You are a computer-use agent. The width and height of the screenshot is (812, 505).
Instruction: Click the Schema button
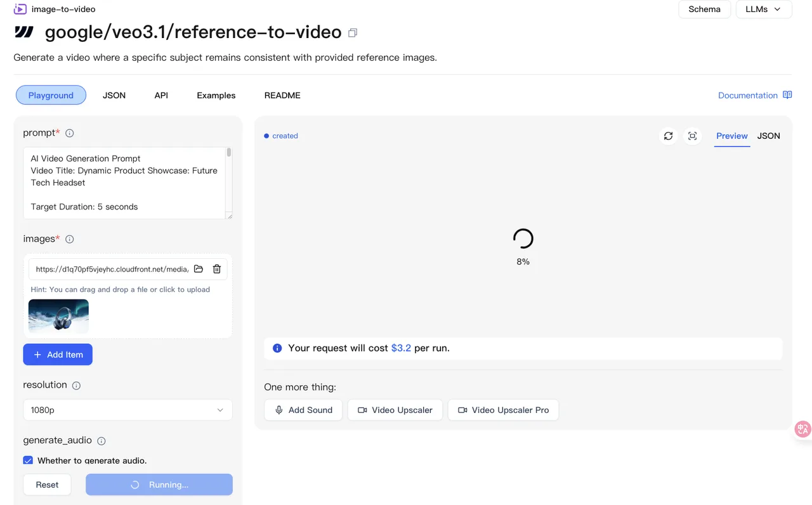(705, 10)
